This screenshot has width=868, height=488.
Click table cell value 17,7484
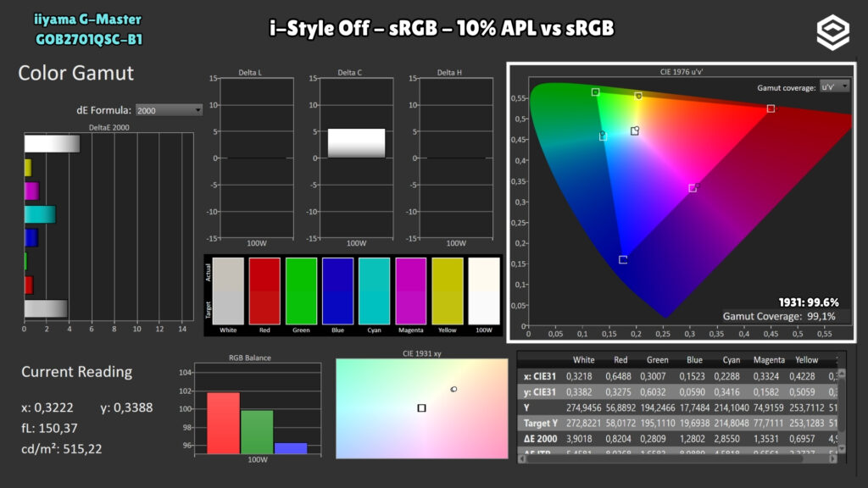(x=694, y=408)
